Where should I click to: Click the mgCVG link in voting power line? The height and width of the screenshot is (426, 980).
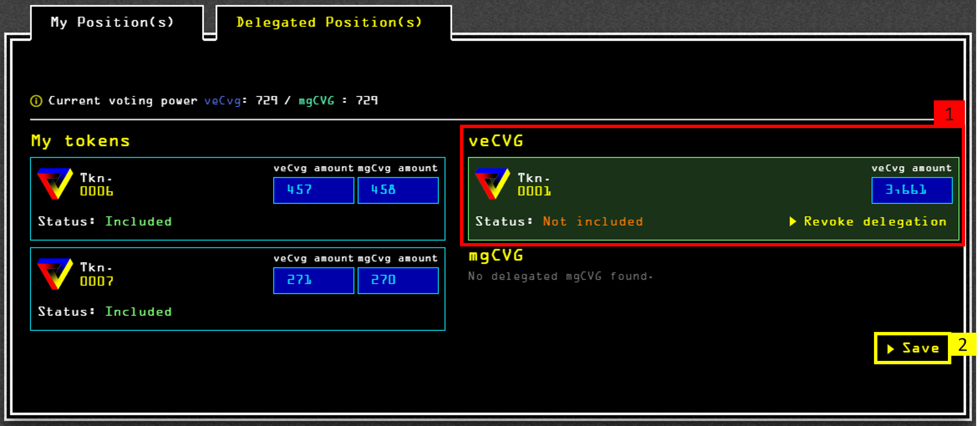316,101
